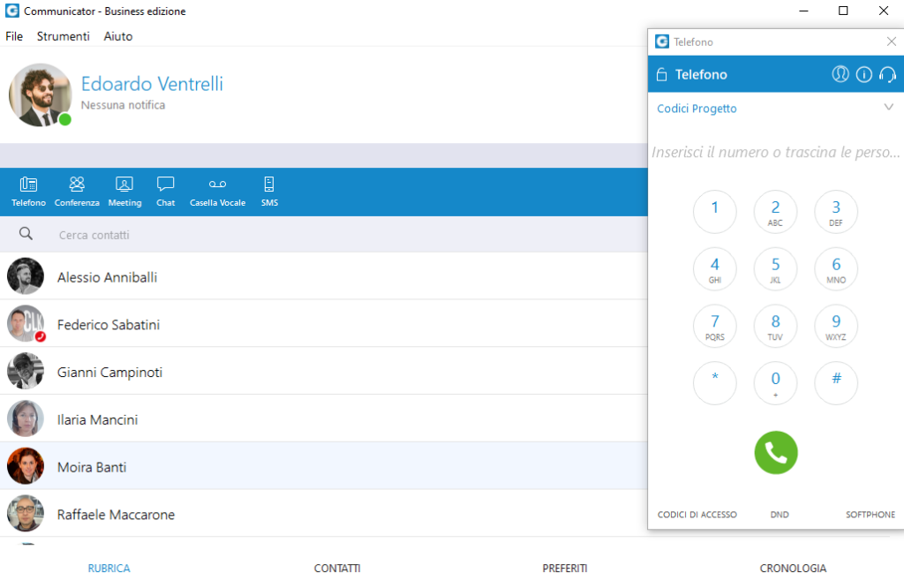Toggle the padlock icon beside Telefono title

pyautogui.click(x=661, y=75)
